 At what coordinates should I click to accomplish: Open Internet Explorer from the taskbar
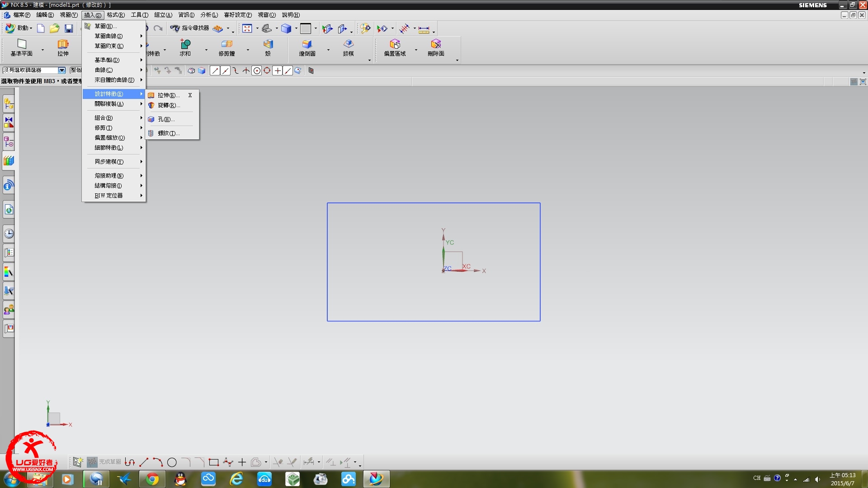236,479
